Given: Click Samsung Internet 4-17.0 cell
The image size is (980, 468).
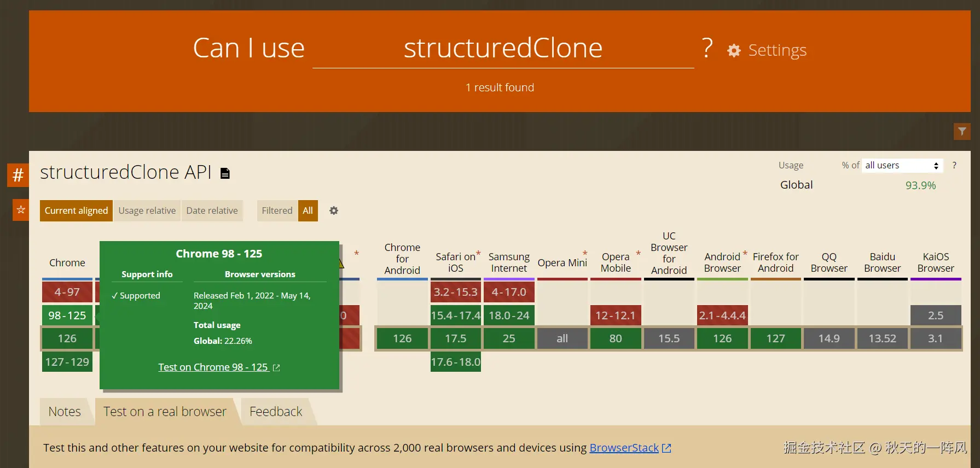Looking at the screenshot, I should coord(509,292).
